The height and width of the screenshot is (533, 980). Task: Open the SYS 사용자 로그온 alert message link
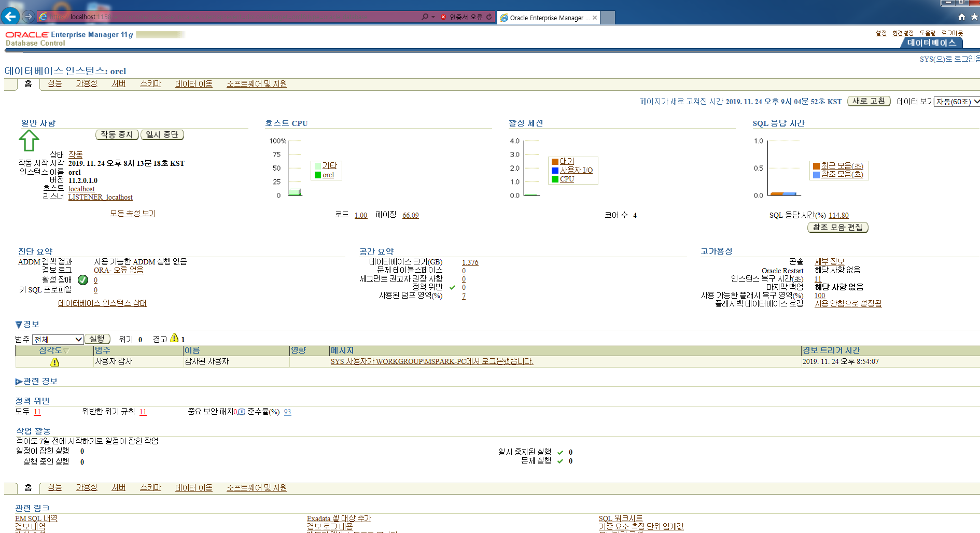click(432, 361)
